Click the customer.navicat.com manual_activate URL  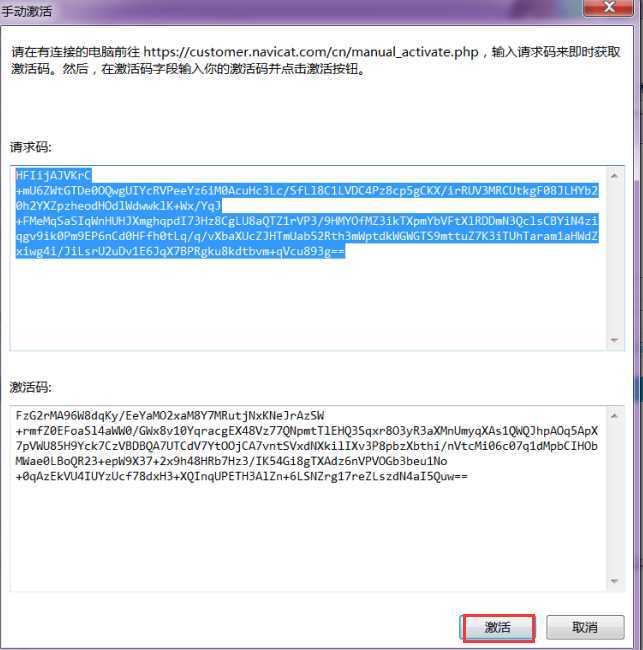coord(311,52)
